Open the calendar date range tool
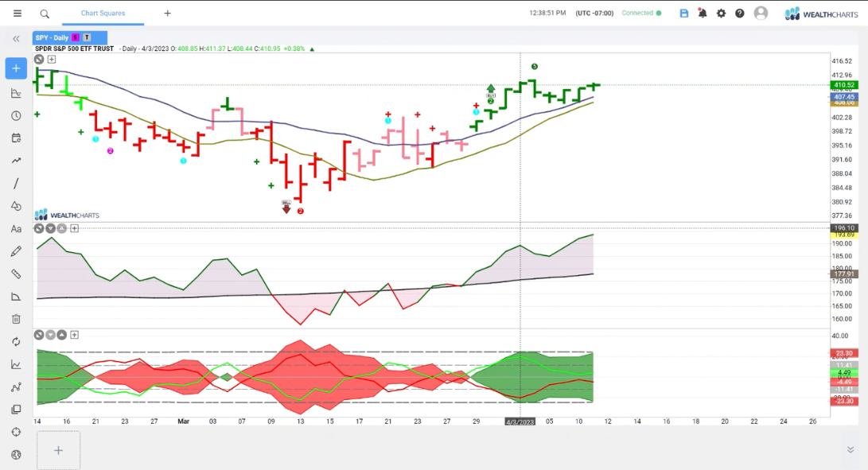This screenshot has width=868, height=470. 16,138
